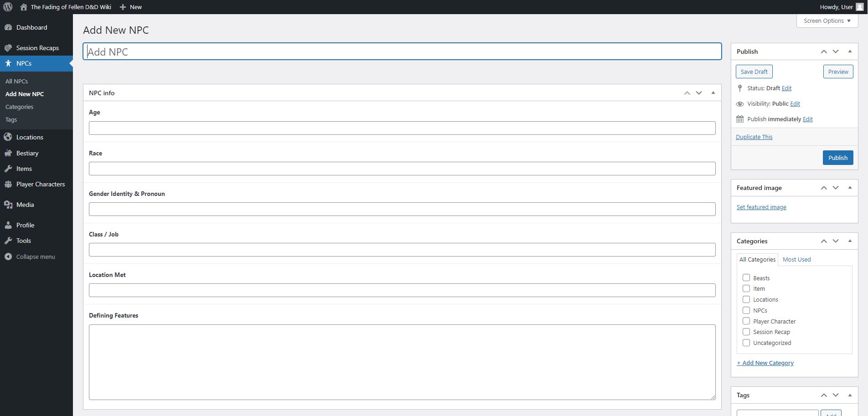This screenshot has width=868, height=416.
Task: Open Dashboard from its gauge icon
Action: pyautogui.click(x=8, y=27)
